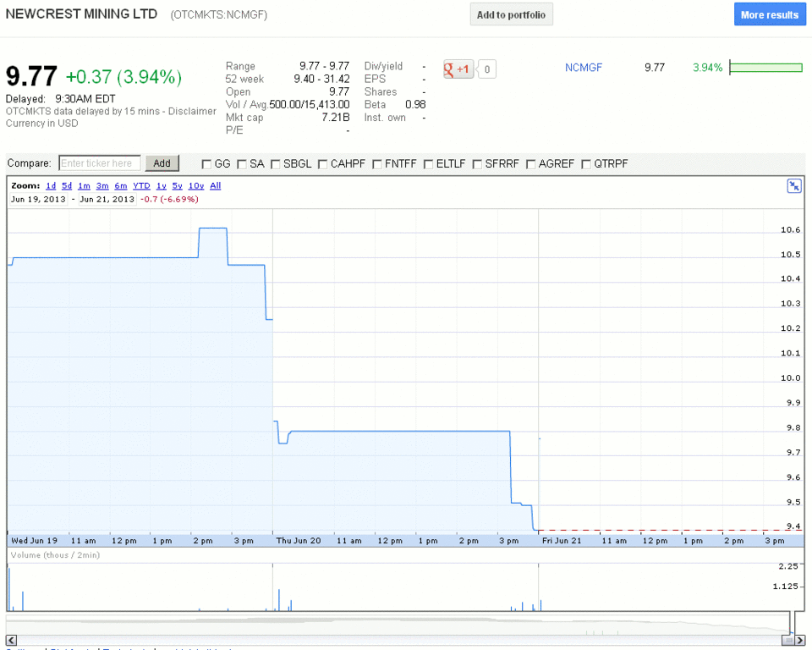Focus the Enter ticker here field
812x650 pixels.
click(x=100, y=163)
